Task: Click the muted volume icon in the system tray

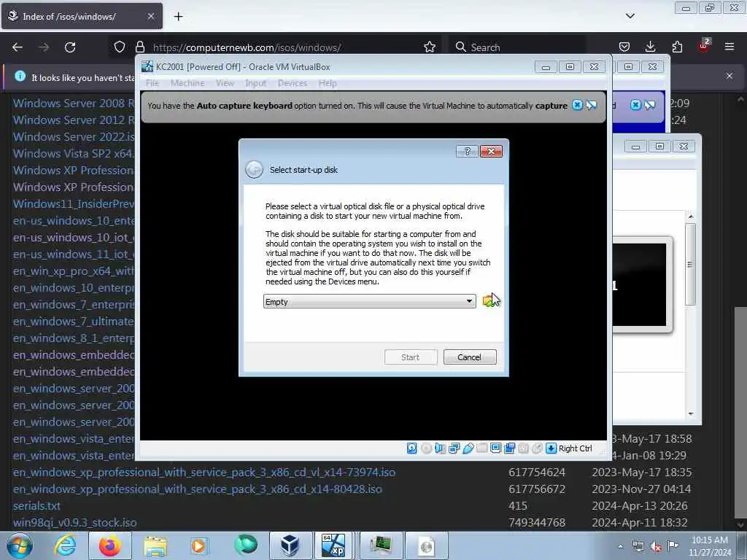Action: point(656,547)
